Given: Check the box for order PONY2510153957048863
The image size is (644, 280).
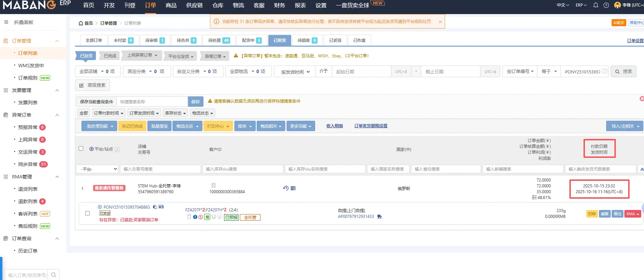Looking at the screenshot, I should pos(88,213).
